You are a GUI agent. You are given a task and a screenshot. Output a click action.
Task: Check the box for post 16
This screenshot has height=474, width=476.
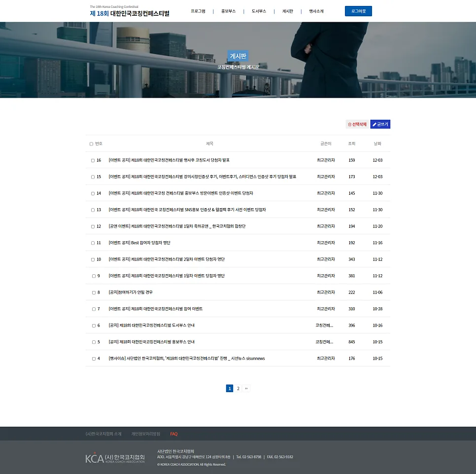coord(93,160)
